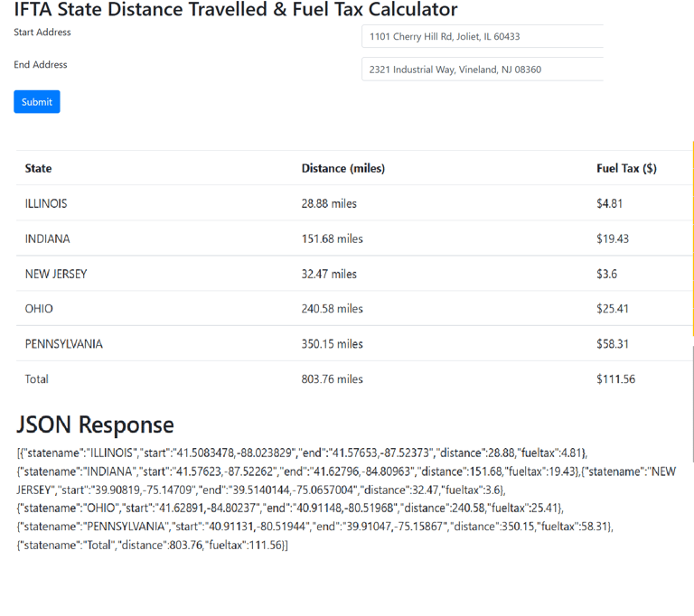The width and height of the screenshot is (694, 616).
Task: Click the OHIO distance value 240.58 miles
Action: pyautogui.click(x=332, y=309)
